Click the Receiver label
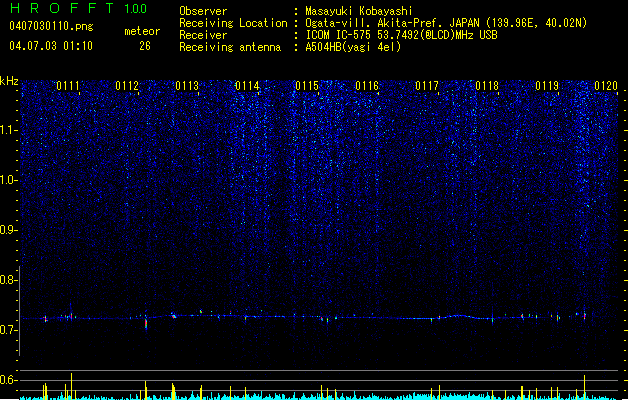 coord(203,35)
